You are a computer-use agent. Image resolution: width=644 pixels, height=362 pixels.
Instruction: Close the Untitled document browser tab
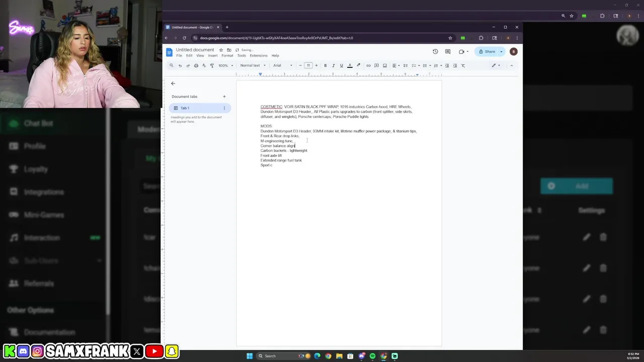point(218,27)
